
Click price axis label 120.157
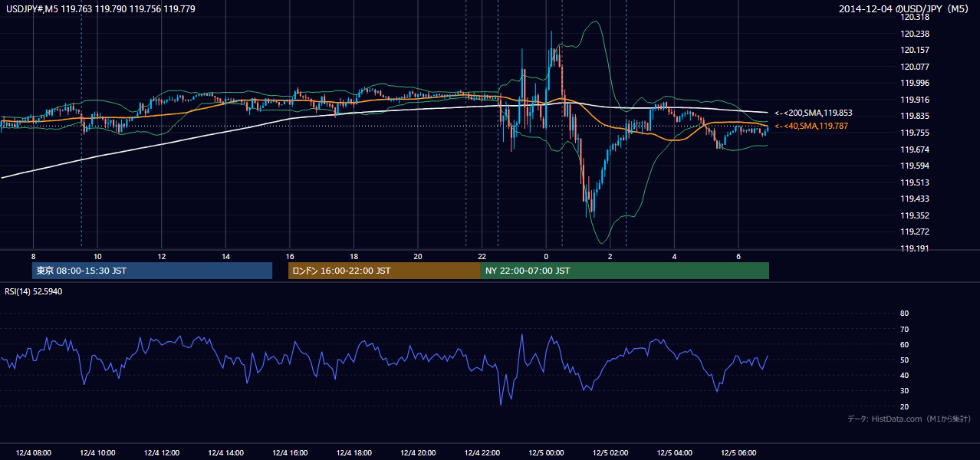916,51
